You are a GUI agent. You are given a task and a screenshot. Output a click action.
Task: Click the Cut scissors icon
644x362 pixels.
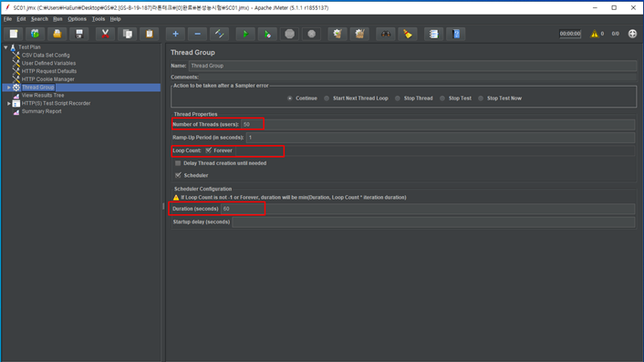(x=105, y=34)
